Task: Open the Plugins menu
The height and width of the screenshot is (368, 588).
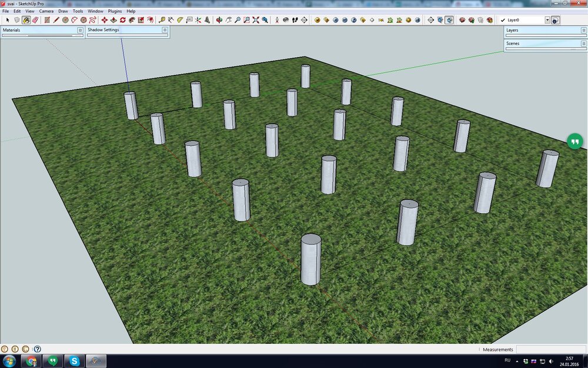Action: tap(115, 11)
